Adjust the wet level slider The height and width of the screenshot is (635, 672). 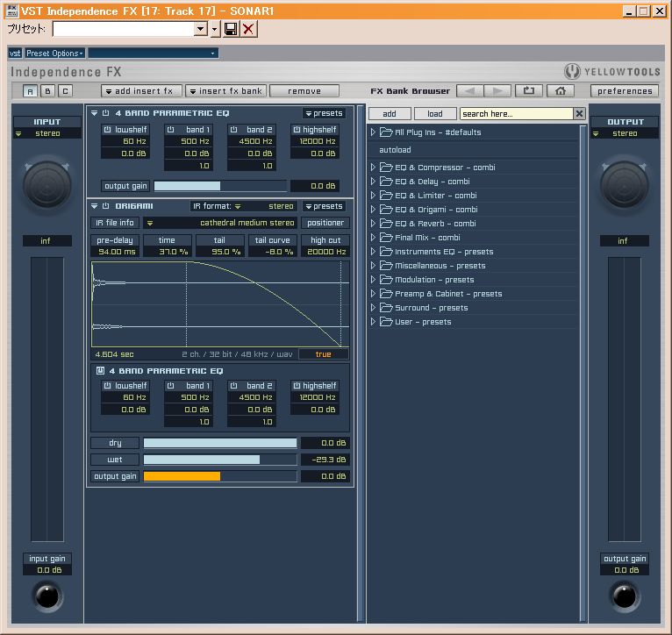click(220, 460)
